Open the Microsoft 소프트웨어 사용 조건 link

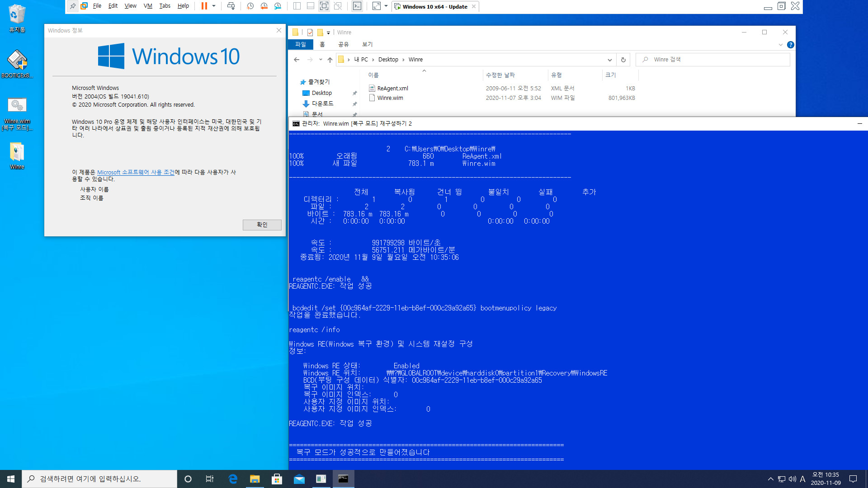click(136, 172)
